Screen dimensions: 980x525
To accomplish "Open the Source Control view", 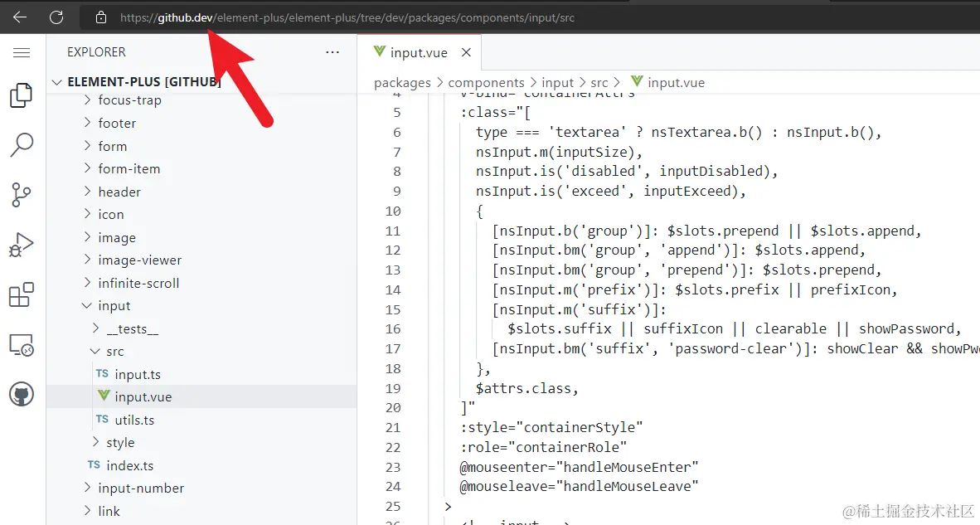I will click(22, 194).
